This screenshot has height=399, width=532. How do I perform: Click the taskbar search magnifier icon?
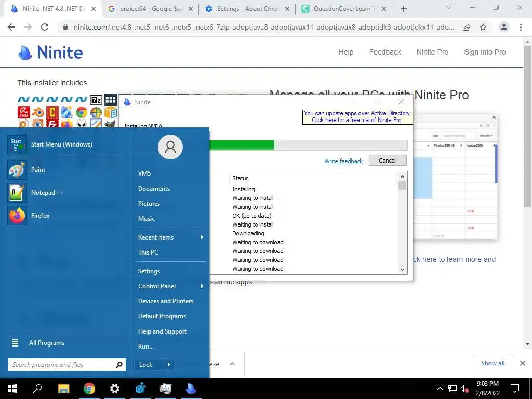pyautogui.click(x=37, y=388)
